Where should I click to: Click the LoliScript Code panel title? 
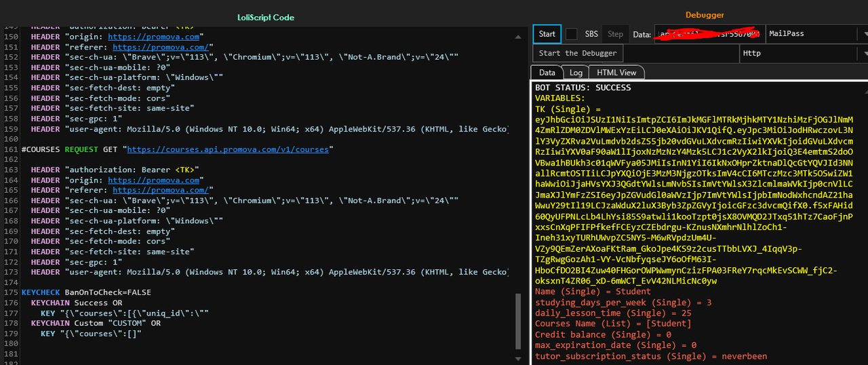click(266, 17)
